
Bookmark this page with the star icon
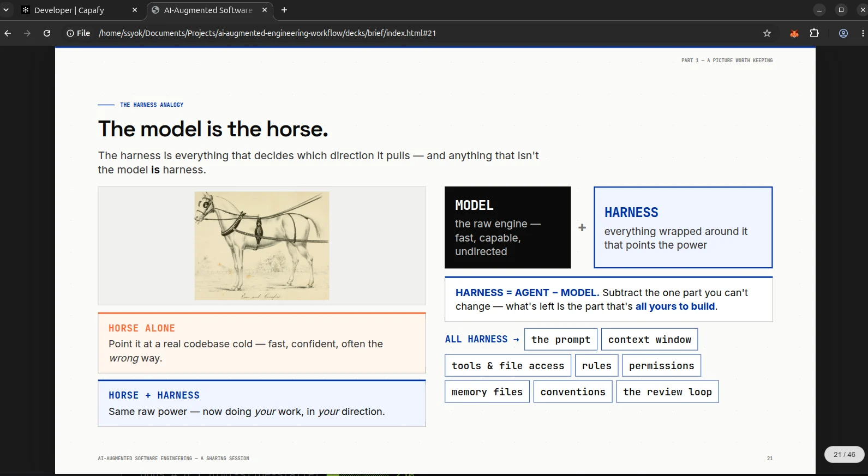[767, 33]
